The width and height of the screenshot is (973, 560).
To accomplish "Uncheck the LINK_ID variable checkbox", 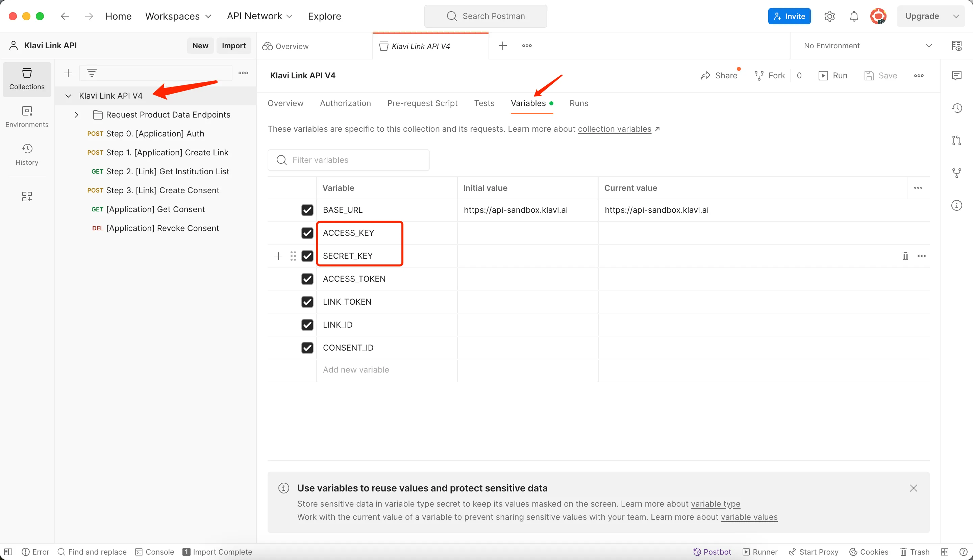I will pyautogui.click(x=307, y=325).
